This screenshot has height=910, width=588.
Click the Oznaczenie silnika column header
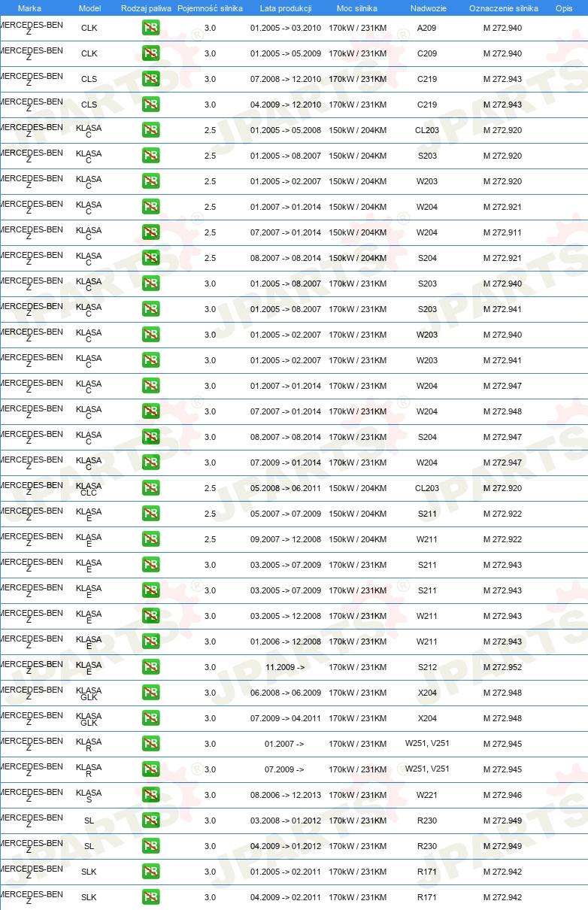[x=503, y=8]
